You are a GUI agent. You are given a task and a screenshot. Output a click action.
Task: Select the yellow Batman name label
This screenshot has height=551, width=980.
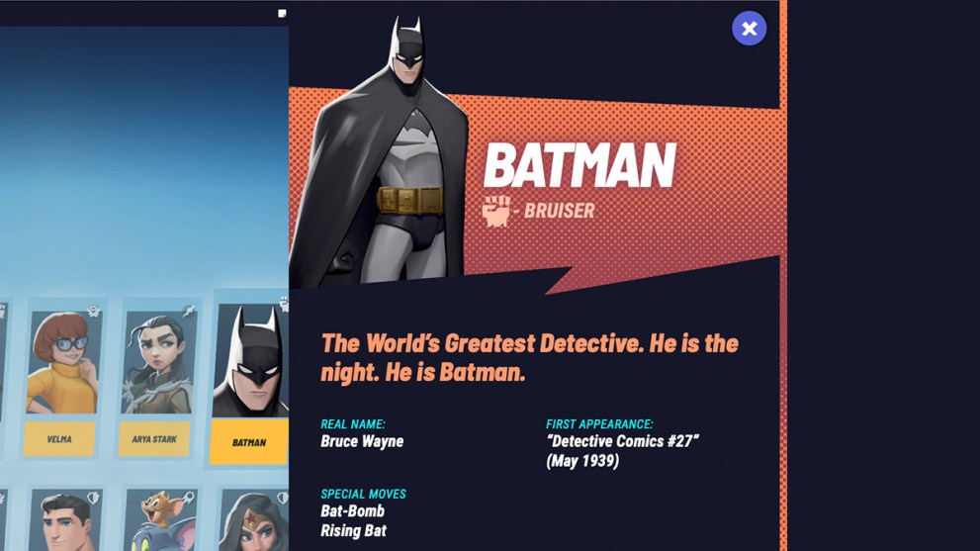249,442
